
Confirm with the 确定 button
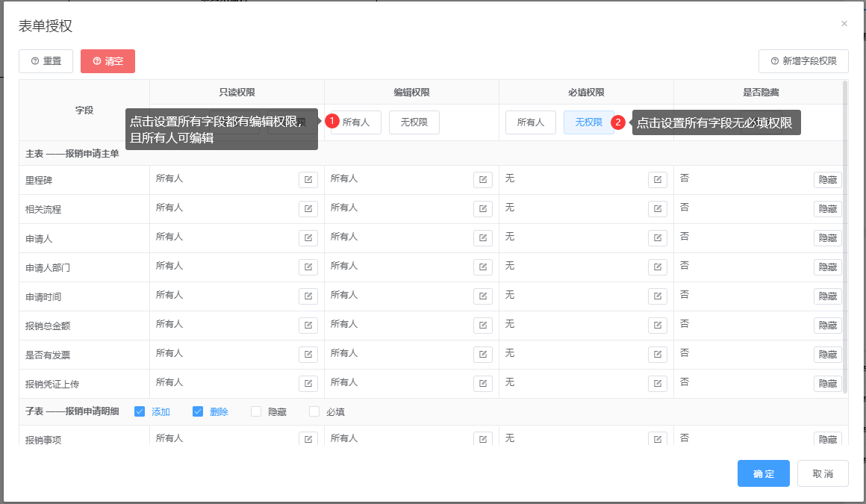pyautogui.click(x=763, y=473)
